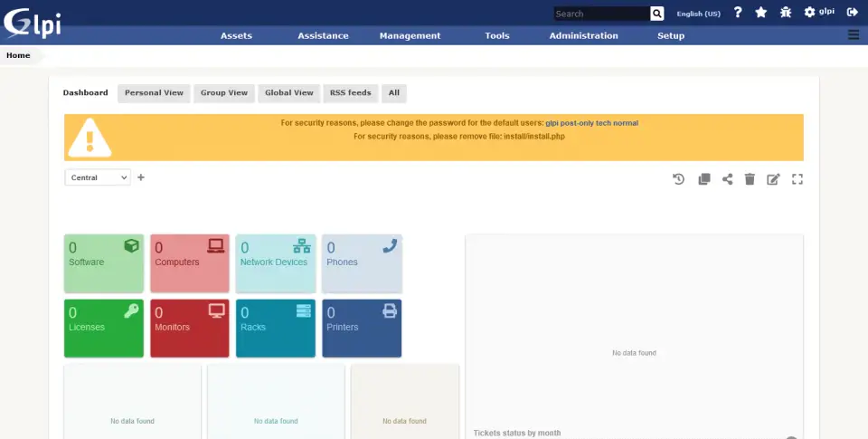Open saved searches star icon
This screenshot has width=868, height=439.
[x=761, y=13]
